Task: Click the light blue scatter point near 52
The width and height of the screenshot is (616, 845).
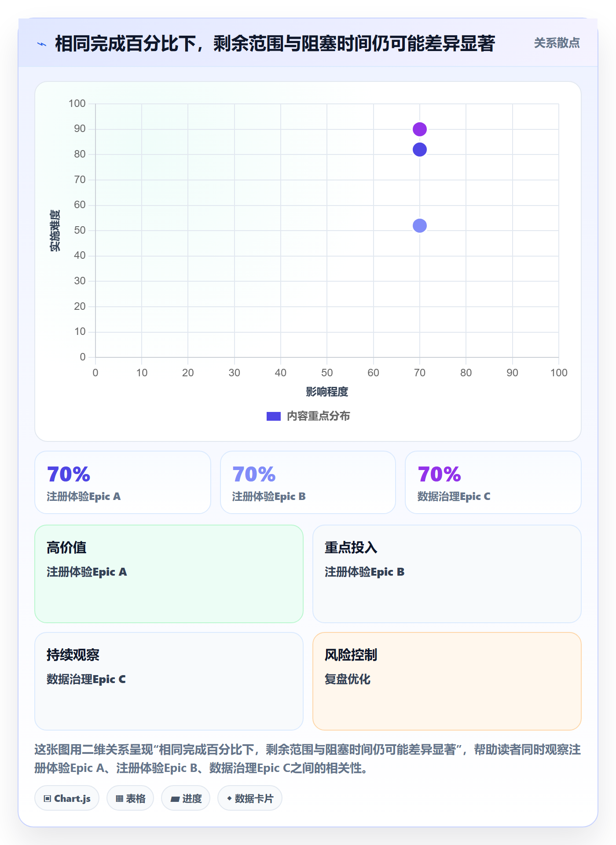Action: tap(420, 226)
